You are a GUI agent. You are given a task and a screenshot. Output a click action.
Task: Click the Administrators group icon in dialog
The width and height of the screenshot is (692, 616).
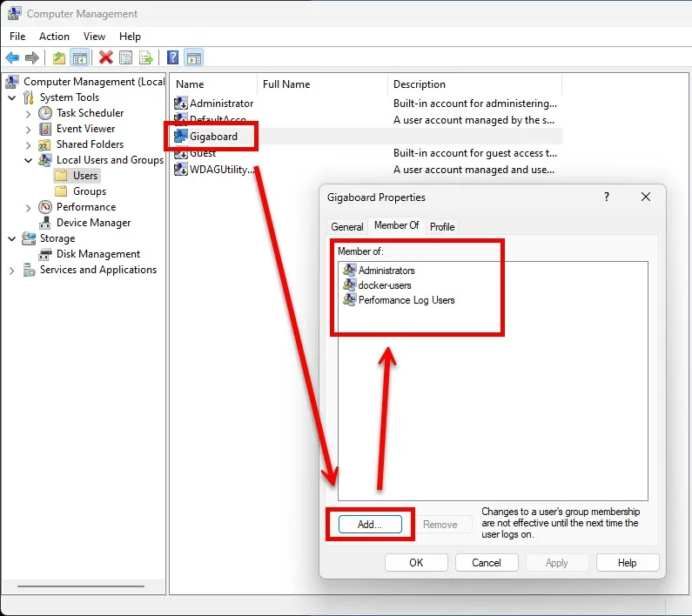coord(350,270)
